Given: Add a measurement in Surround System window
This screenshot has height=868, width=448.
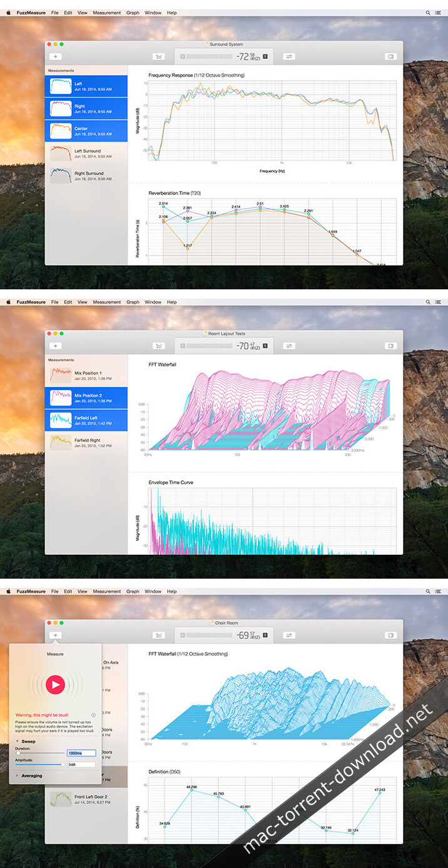Looking at the screenshot, I should (x=55, y=56).
